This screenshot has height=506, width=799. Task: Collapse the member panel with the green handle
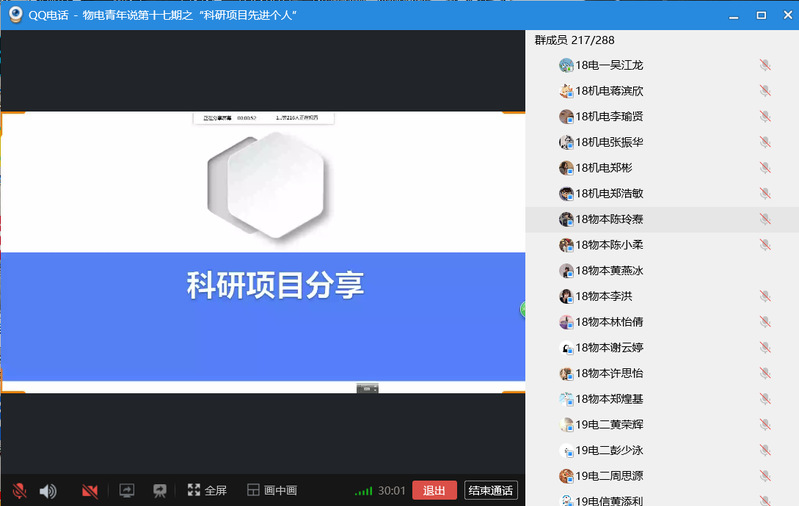(523, 310)
